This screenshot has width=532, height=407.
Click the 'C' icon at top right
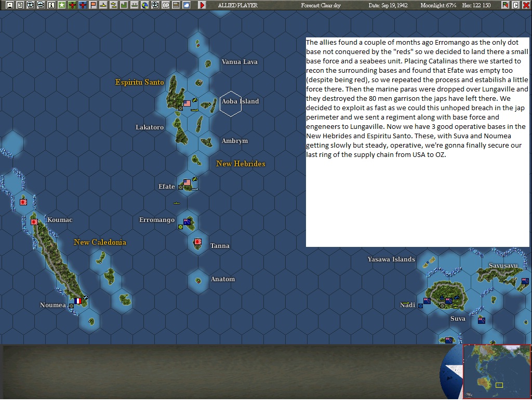[x=516, y=5]
